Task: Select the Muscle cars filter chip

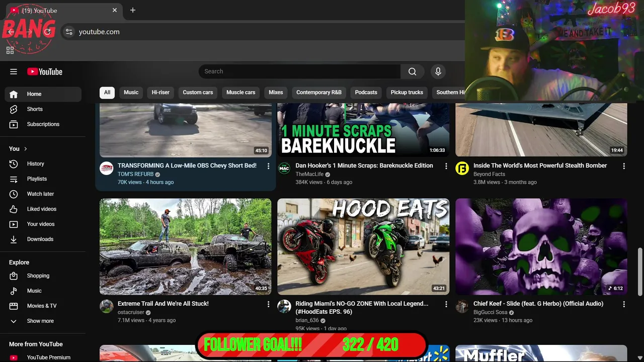Action: point(240,93)
